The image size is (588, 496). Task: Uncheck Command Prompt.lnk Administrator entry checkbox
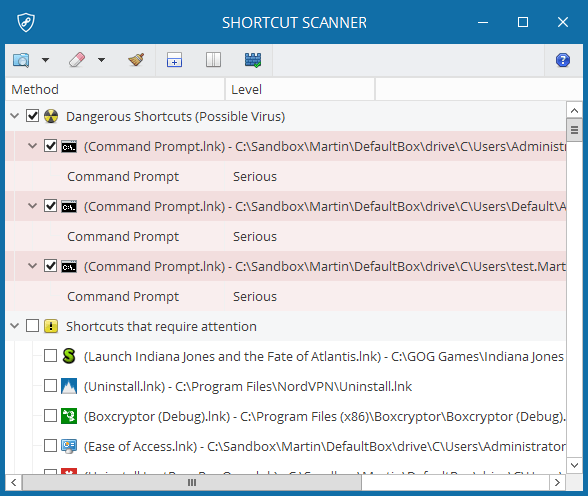click(x=50, y=146)
